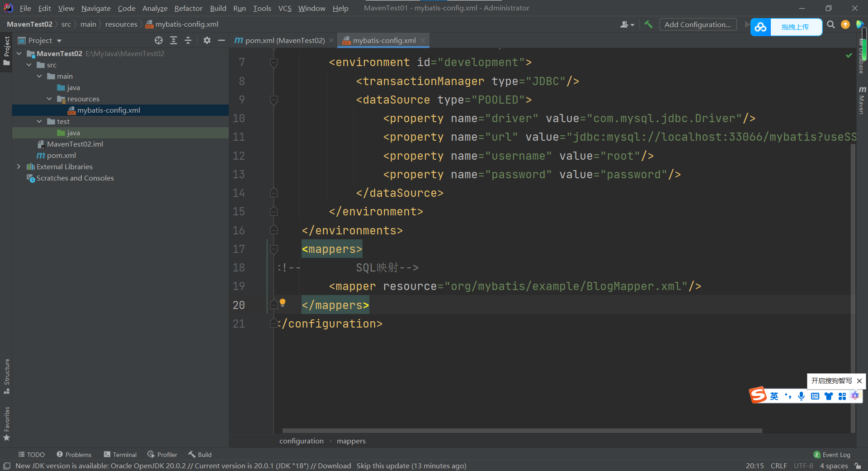Open the TODO tool window
This screenshot has width=868, height=471.
[32, 455]
